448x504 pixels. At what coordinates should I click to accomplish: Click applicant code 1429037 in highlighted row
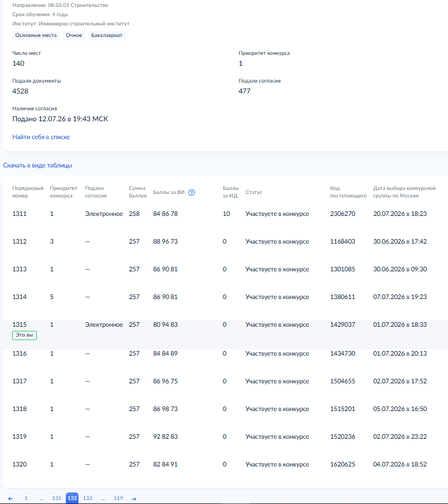point(342,324)
